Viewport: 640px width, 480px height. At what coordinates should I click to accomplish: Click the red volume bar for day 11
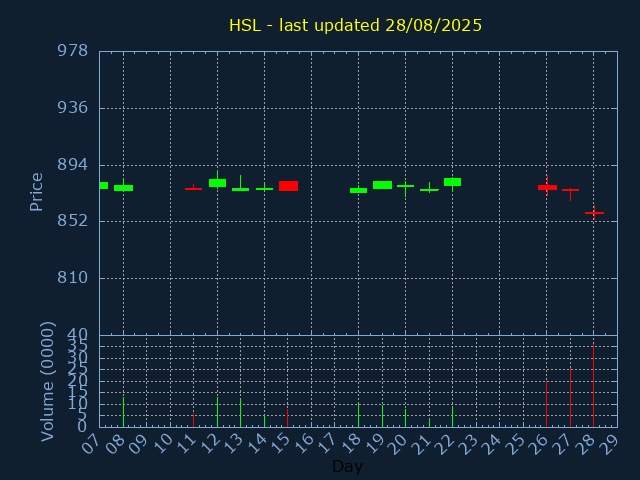point(193,420)
